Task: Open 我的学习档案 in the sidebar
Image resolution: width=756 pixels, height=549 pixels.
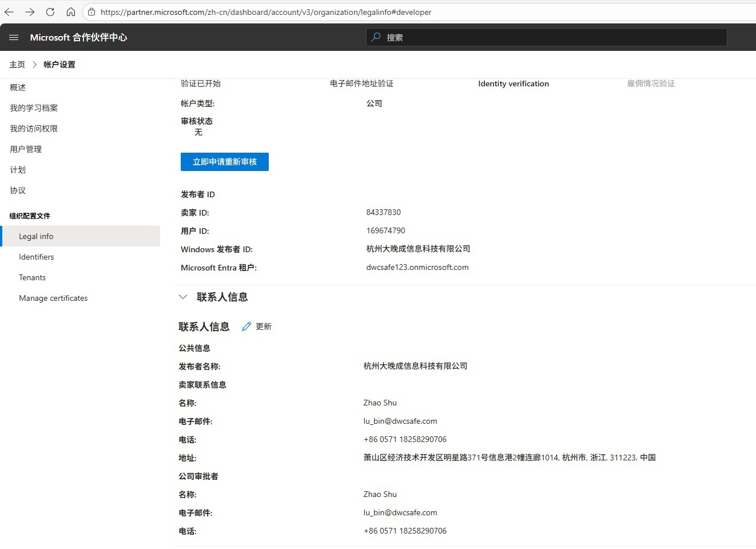Action: pyautogui.click(x=34, y=108)
